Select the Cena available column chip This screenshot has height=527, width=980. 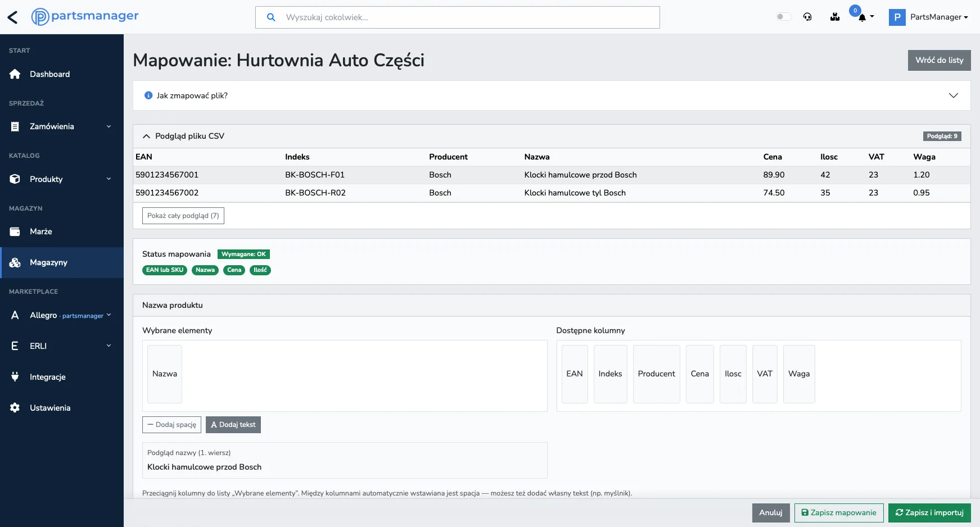(x=700, y=374)
